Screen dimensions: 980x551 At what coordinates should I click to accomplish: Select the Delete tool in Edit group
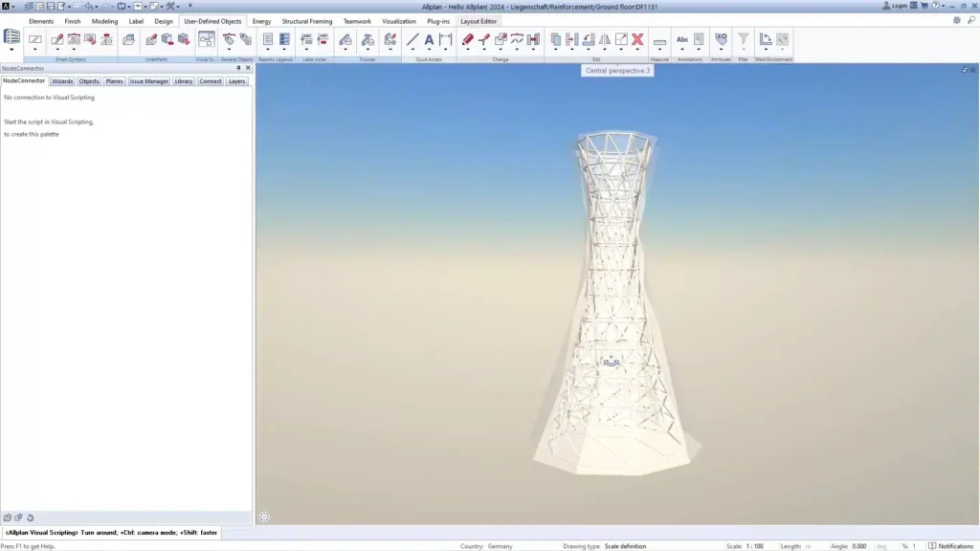[636, 38]
